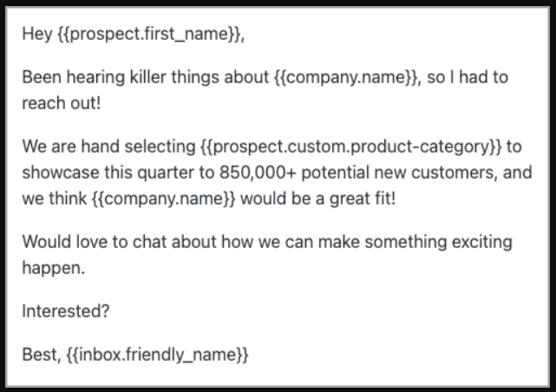
Task: Click the words 'something exciting'
Action: tap(438, 243)
